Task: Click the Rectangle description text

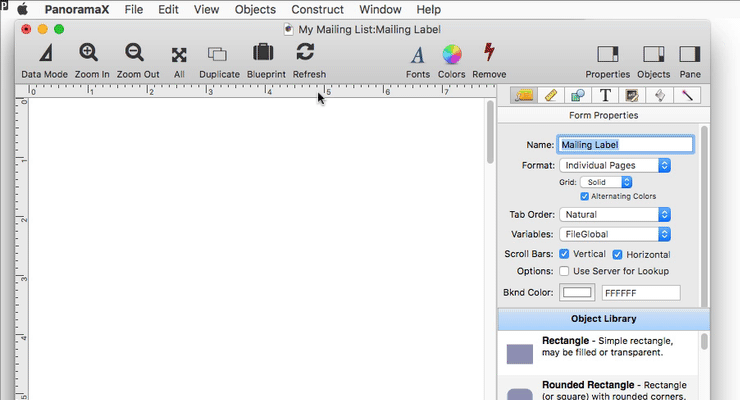Action: click(x=607, y=347)
